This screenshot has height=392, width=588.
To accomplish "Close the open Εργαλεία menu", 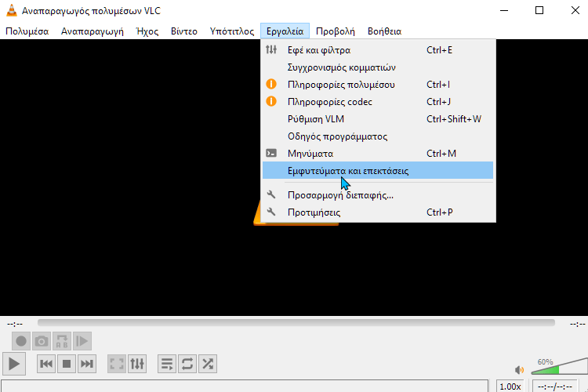I will 285,31.
